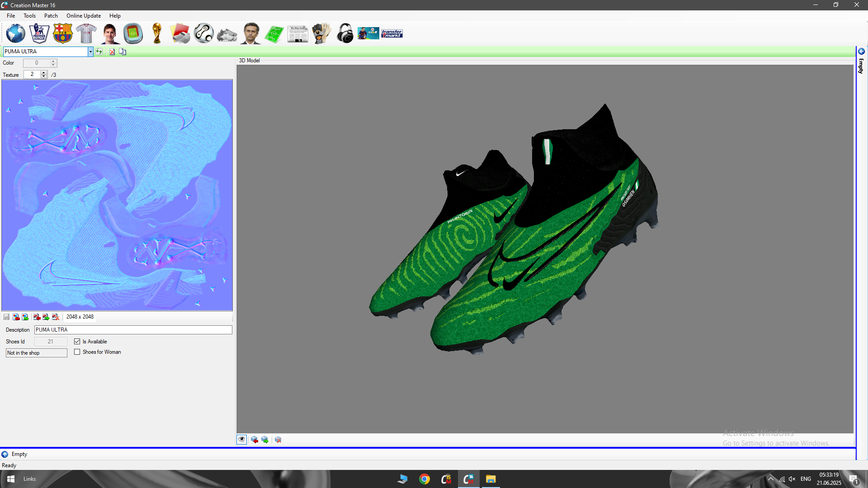Open the Goalkeeper gloves editor icon
This screenshot has height=488, width=868.
click(x=321, y=33)
